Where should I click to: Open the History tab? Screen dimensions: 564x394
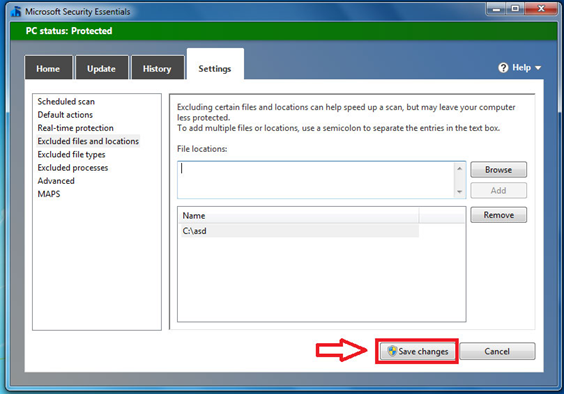coord(157,68)
